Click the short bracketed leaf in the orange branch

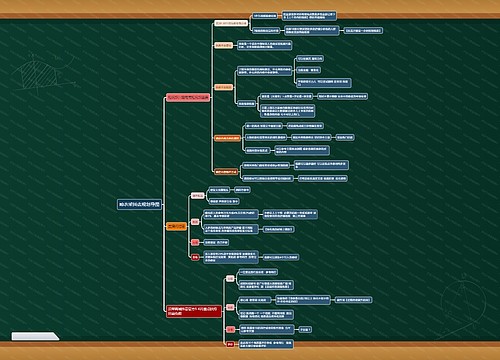[x=278, y=229]
